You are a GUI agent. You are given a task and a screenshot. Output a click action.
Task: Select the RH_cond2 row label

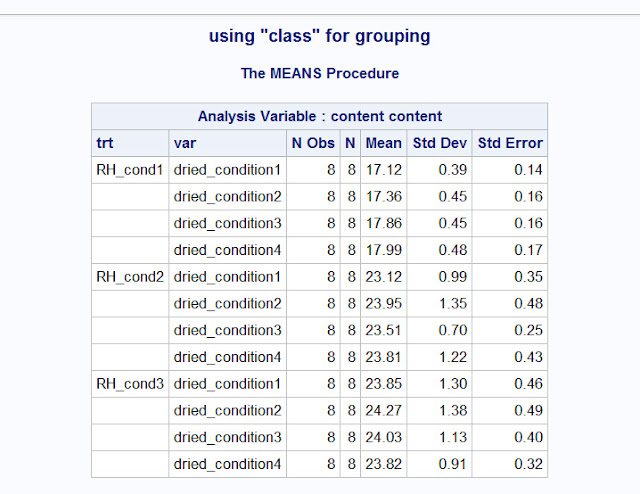click(130, 277)
